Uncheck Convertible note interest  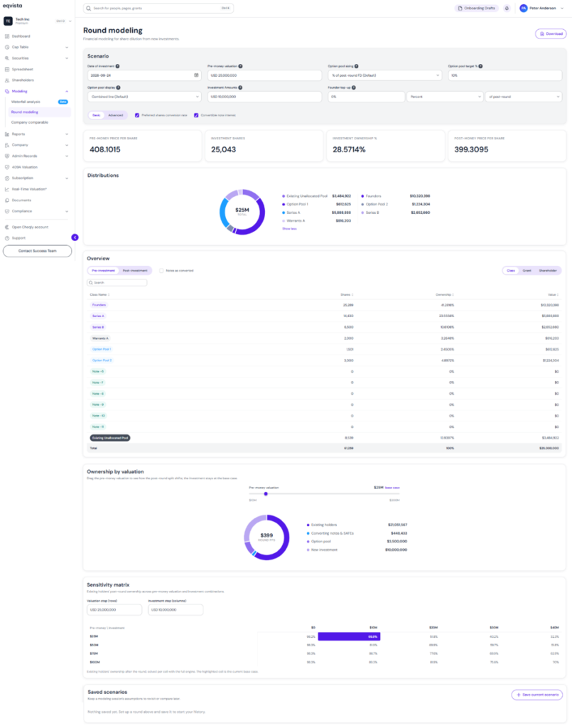(196, 115)
